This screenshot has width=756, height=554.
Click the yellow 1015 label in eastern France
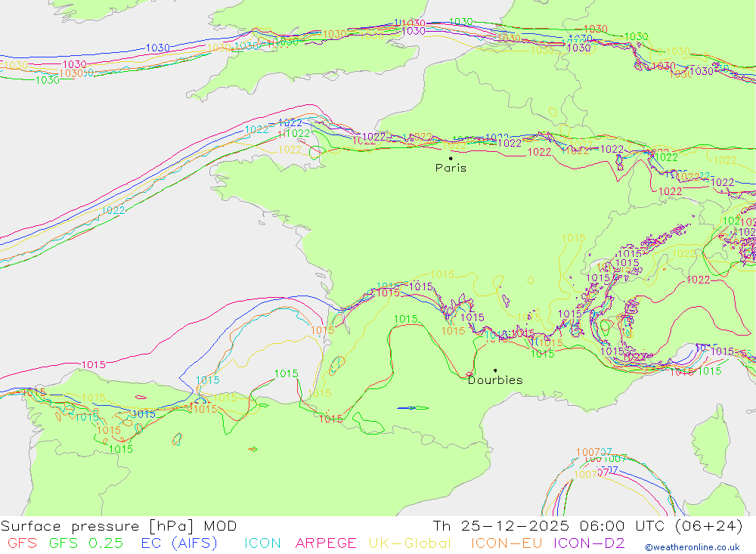pyautogui.click(x=574, y=238)
